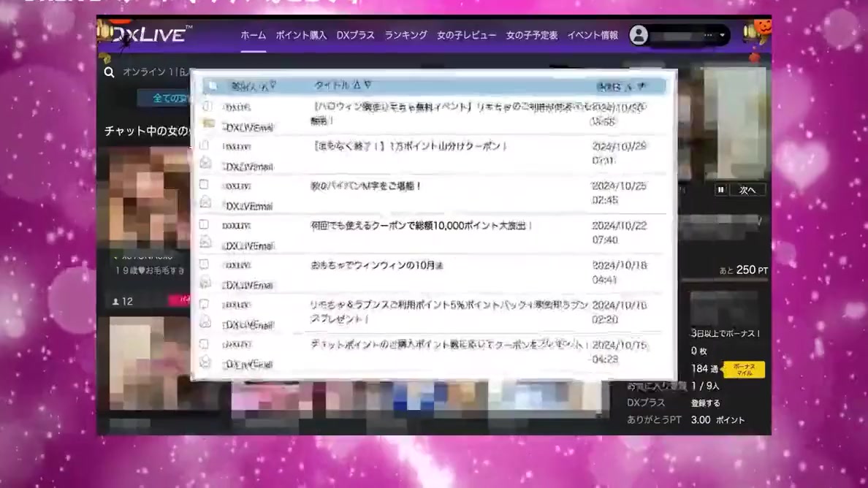Click the envelope icon for the 2024/10/16 message
This screenshot has width=868, height=488.
(205, 321)
